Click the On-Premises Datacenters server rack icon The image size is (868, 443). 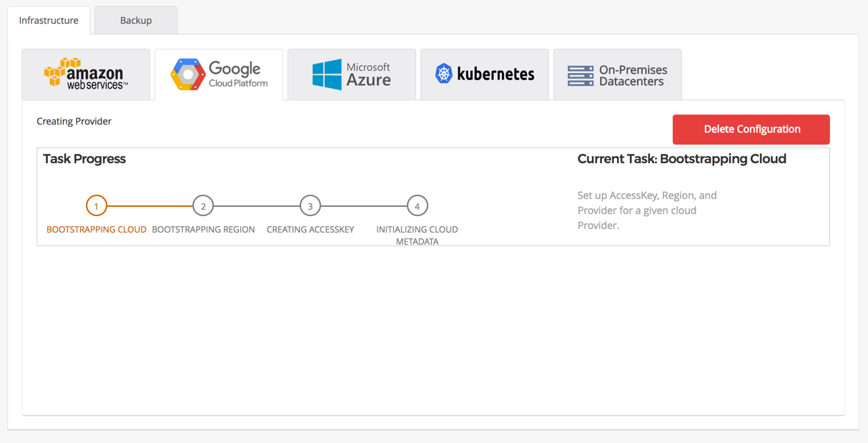(581, 75)
